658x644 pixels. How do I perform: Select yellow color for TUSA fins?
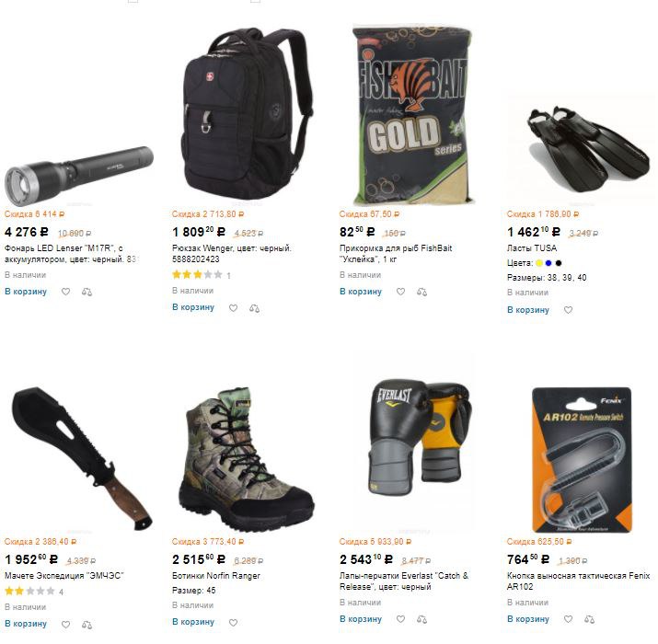[539, 263]
